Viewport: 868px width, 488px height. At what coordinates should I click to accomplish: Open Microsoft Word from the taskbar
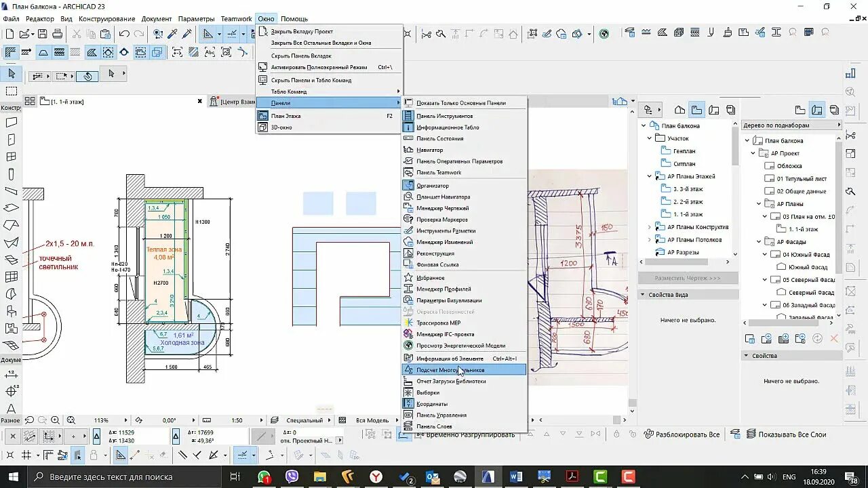[515, 477]
